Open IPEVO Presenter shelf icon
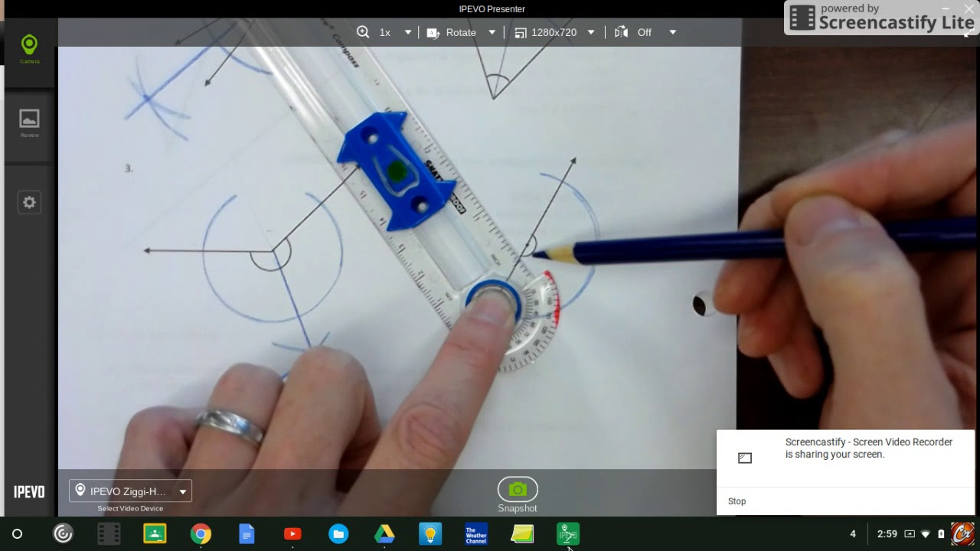 pyautogui.click(x=568, y=534)
